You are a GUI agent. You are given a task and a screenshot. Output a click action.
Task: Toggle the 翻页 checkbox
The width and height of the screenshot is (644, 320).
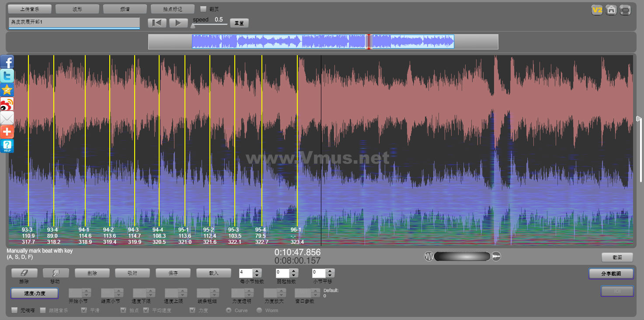[203, 9]
